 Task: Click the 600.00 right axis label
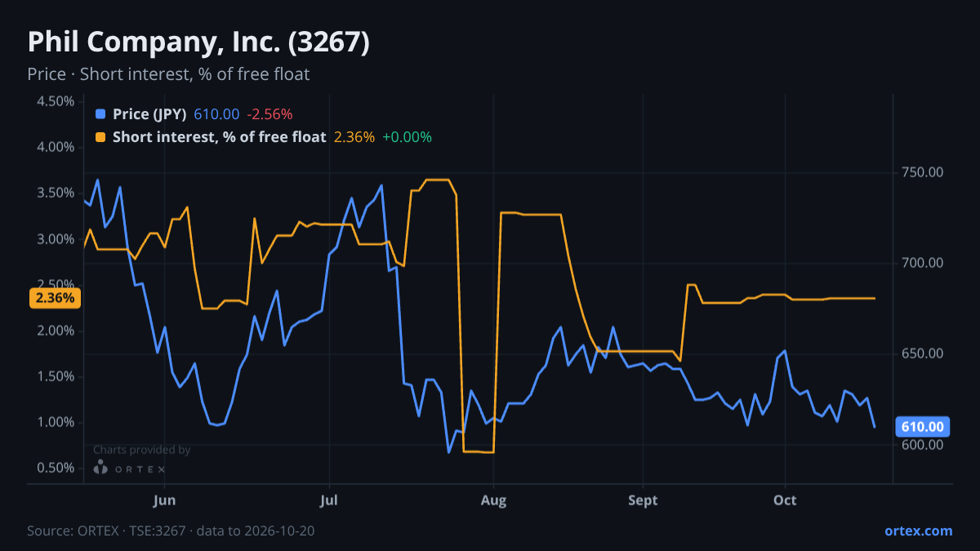[x=923, y=445]
